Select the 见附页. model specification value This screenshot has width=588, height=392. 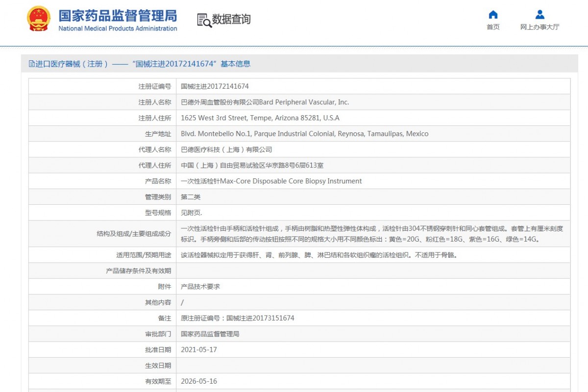coord(192,213)
